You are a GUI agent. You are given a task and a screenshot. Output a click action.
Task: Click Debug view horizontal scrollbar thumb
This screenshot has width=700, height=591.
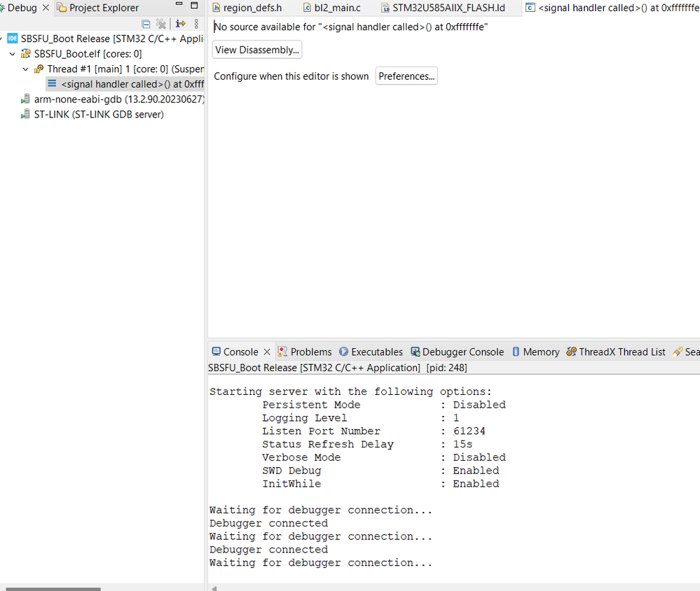[53, 589]
